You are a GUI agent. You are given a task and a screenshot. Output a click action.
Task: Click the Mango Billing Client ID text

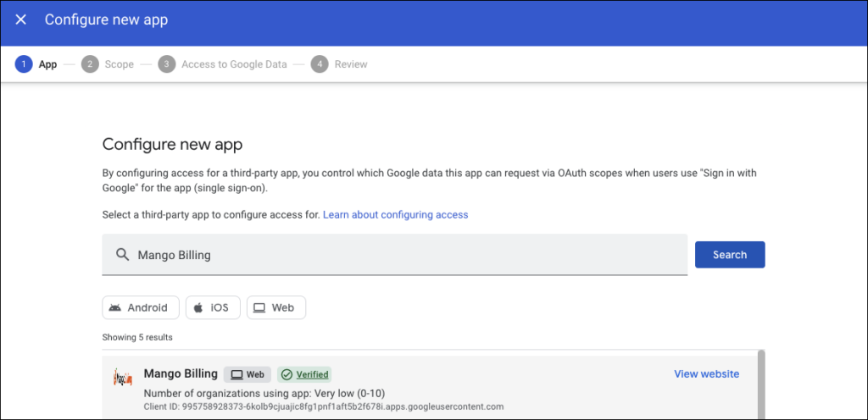(x=324, y=406)
